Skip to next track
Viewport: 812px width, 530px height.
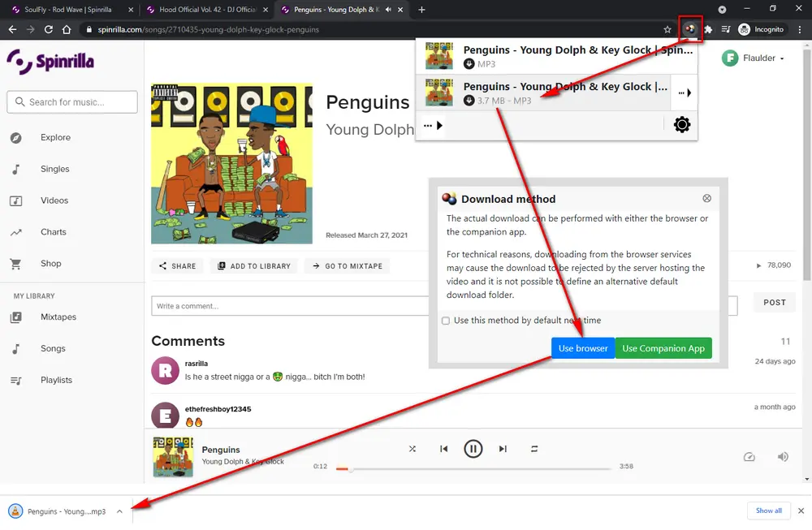tap(503, 449)
